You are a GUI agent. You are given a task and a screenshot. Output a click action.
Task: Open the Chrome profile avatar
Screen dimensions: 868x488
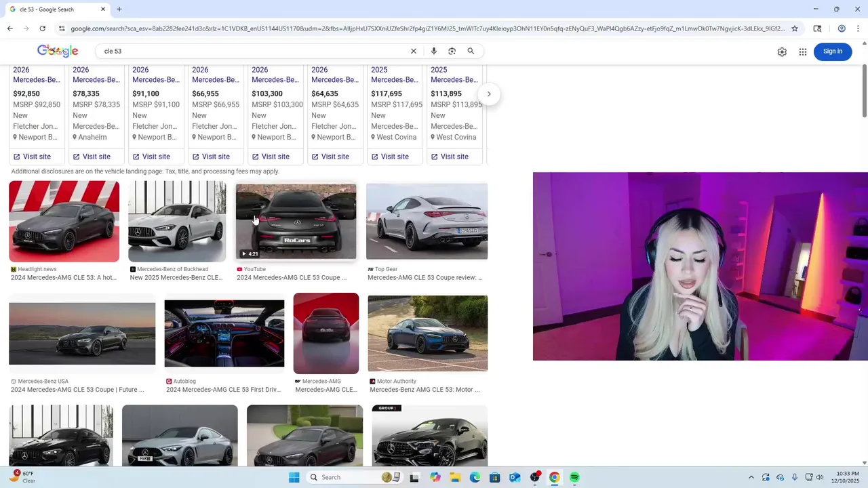(842, 28)
